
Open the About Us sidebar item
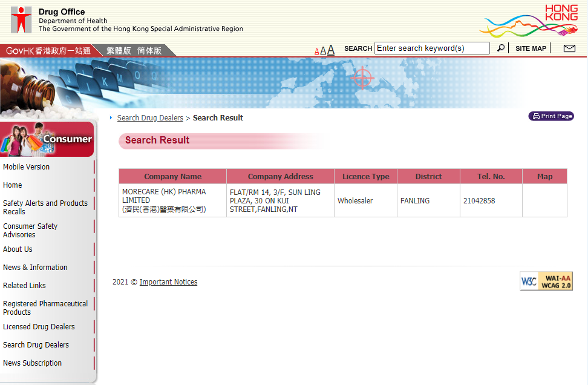click(18, 249)
